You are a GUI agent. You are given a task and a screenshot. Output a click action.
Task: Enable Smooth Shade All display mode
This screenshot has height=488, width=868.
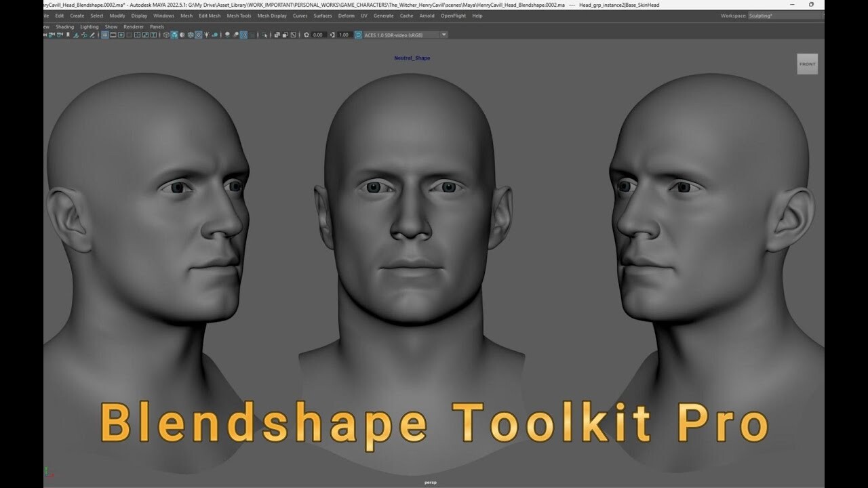(x=175, y=35)
